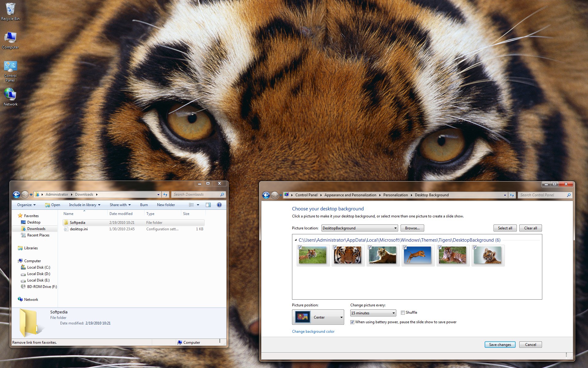
Task: Click New folder in the Explorer toolbar
Action: coord(166,205)
